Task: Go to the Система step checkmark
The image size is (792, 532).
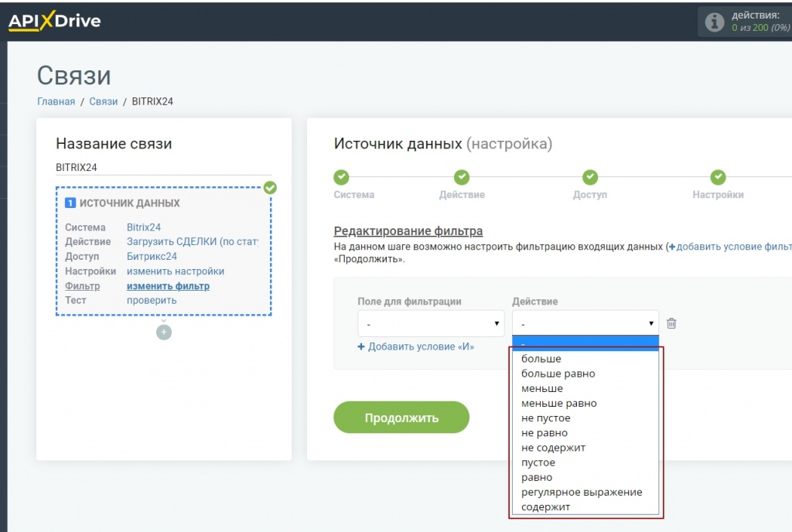Action: pos(341,177)
